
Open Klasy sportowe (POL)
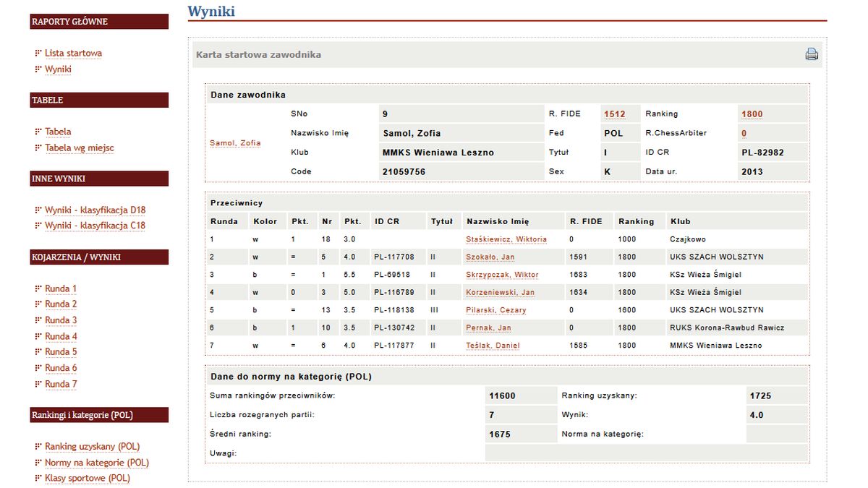point(88,479)
